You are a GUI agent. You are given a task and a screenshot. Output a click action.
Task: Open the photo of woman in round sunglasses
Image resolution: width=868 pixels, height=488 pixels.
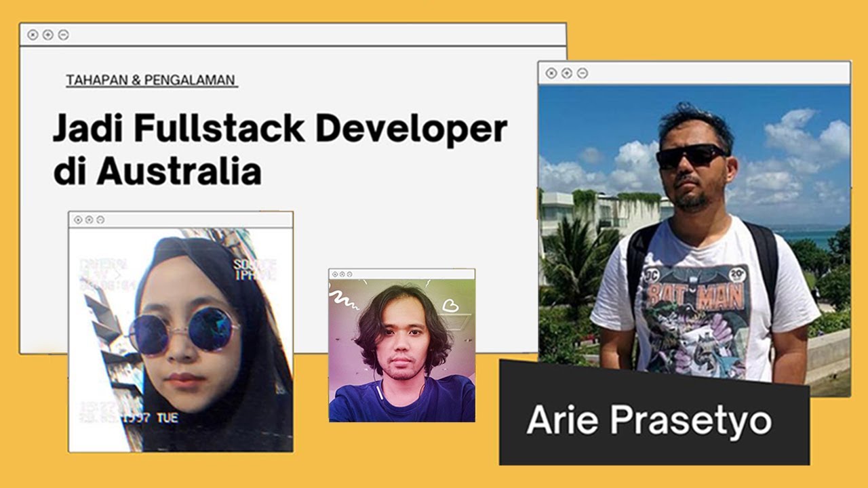pyautogui.click(x=180, y=340)
